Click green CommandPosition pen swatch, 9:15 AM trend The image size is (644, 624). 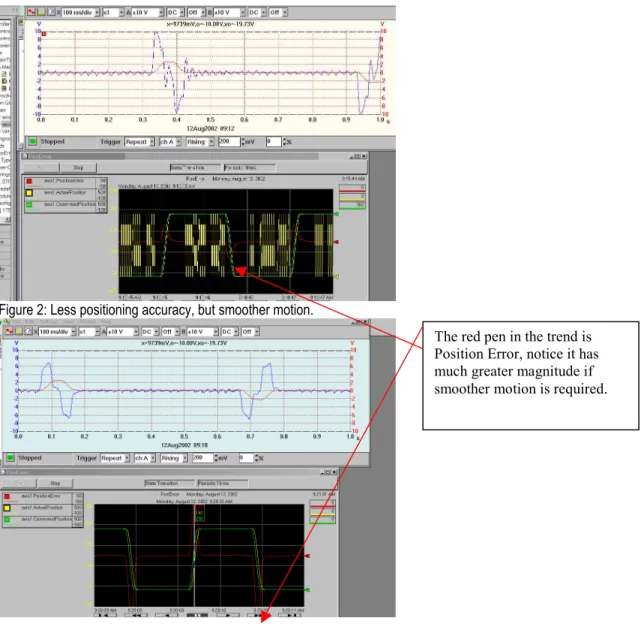coord(29,204)
